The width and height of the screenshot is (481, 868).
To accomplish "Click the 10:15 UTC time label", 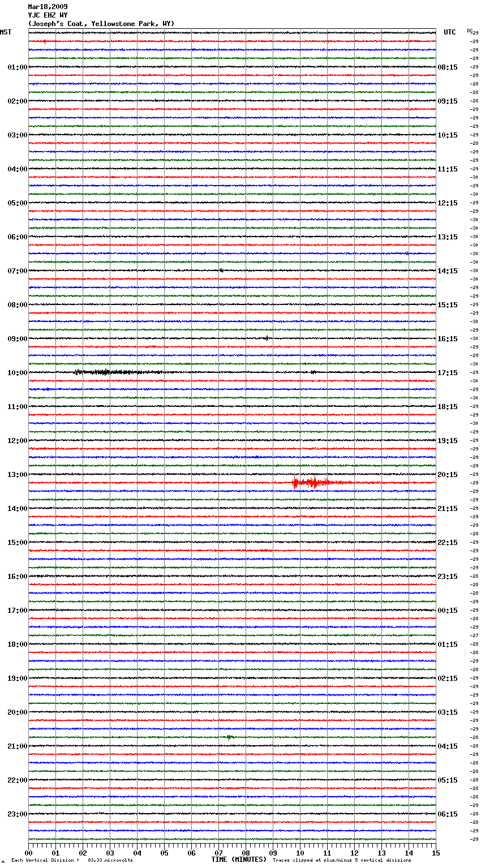I will (x=448, y=135).
